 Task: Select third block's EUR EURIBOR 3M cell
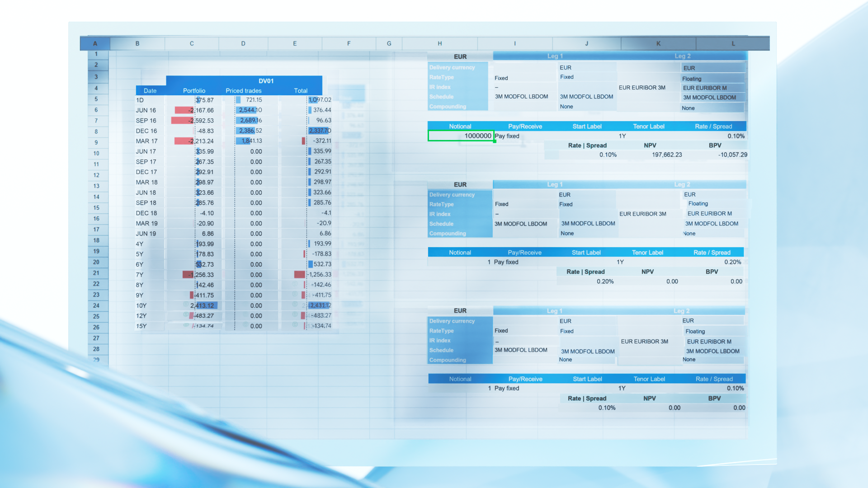[644, 342]
